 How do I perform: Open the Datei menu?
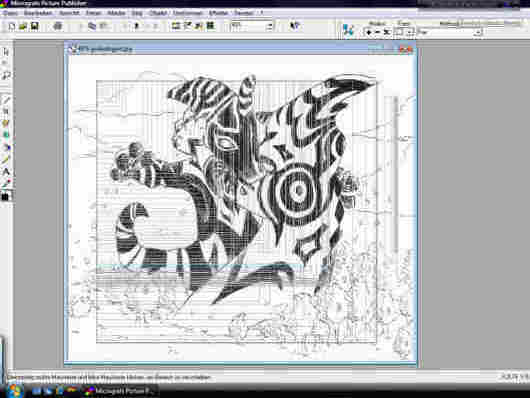click(x=10, y=13)
